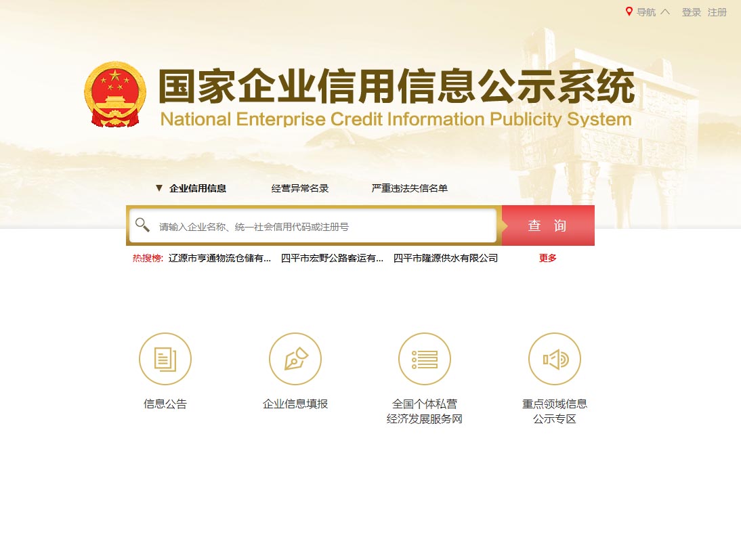741x560 pixels.
Task: Expand the 导航 navigation chevron
Action: (665, 12)
